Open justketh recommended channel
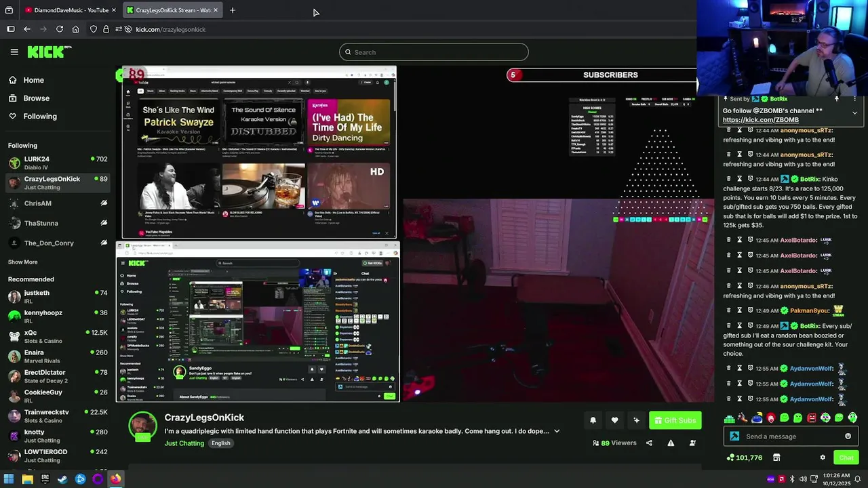Viewport: 868px width, 488px height. coord(58,297)
